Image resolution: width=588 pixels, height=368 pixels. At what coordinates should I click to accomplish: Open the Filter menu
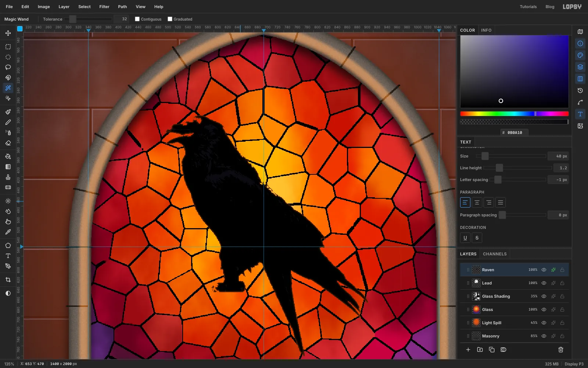pos(104,7)
